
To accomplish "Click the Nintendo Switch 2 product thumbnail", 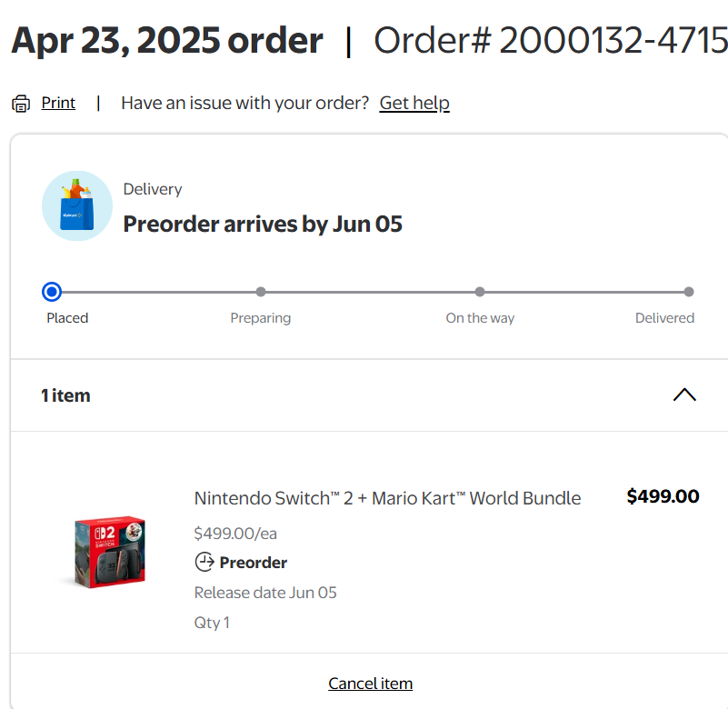I will click(109, 551).
